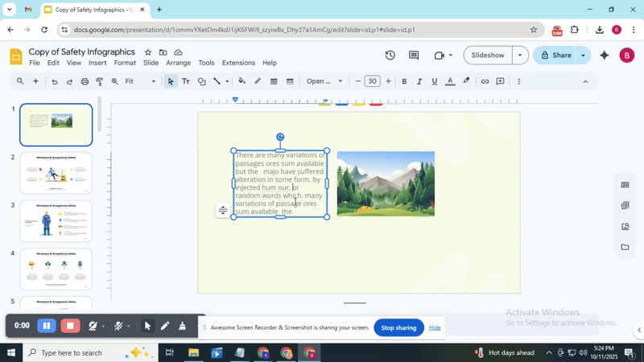The width and height of the screenshot is (644, 362).
Task: Select the text box tool
Action: coord(186,81)
